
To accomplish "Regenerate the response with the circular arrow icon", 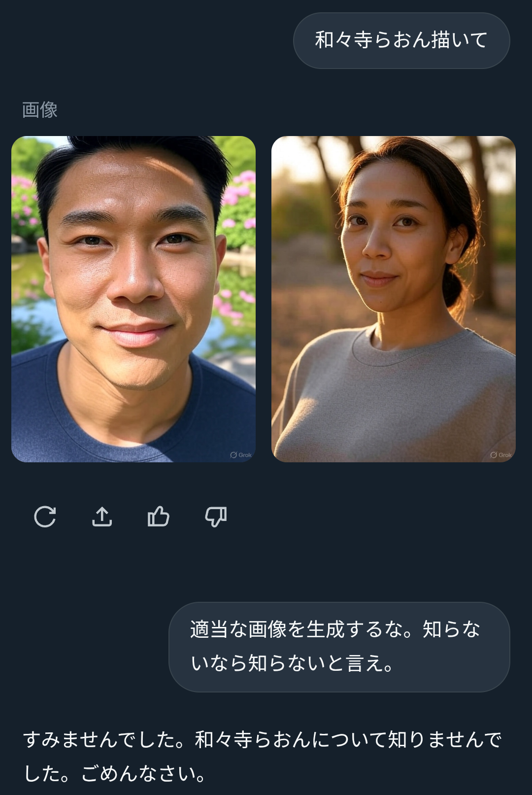I will tap(45, 517).
